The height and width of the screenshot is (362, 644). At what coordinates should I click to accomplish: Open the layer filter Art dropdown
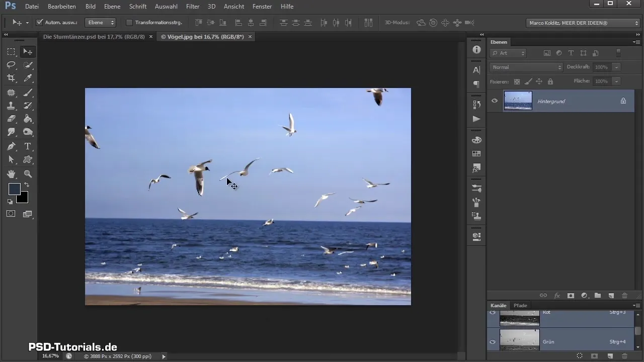click(x=508, y=53)
